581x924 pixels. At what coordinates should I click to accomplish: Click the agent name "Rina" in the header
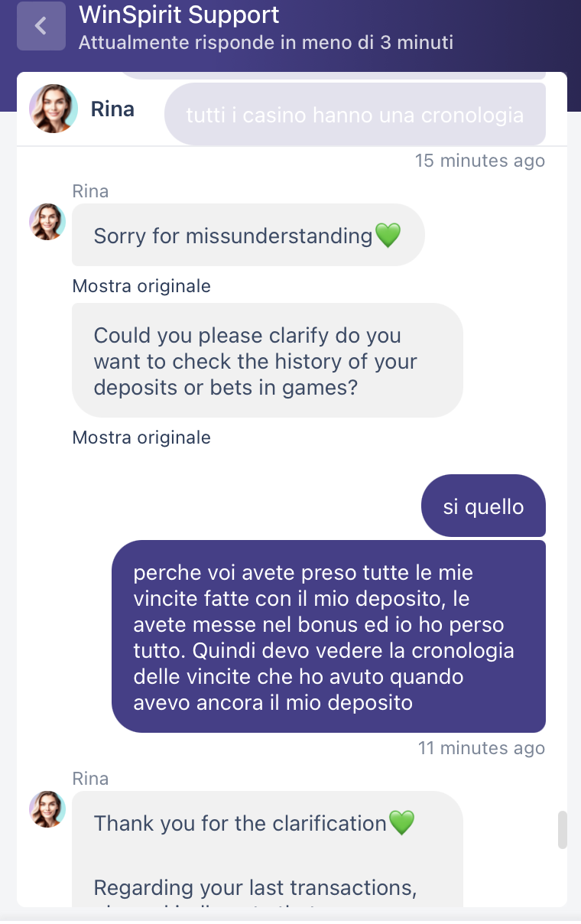[112, 109]
